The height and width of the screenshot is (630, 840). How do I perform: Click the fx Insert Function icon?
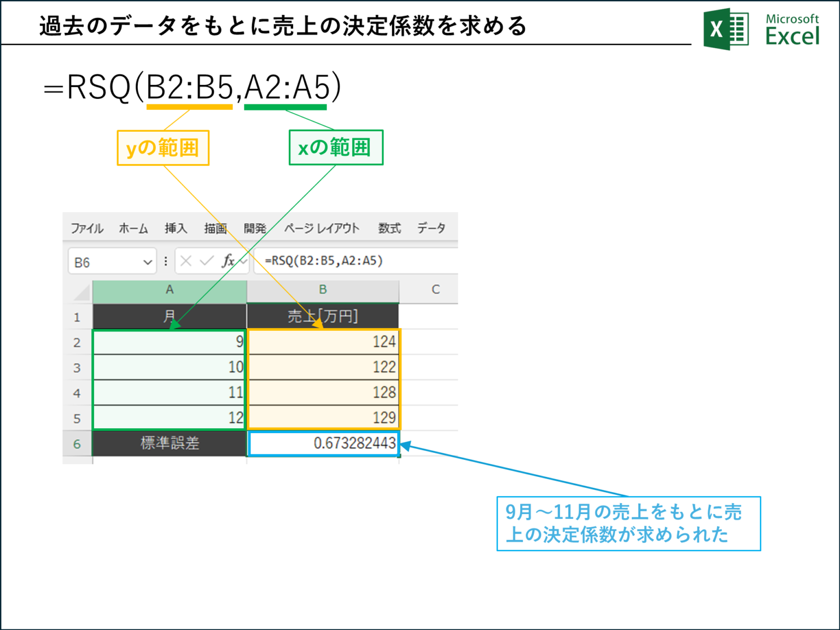click(229, 261)
